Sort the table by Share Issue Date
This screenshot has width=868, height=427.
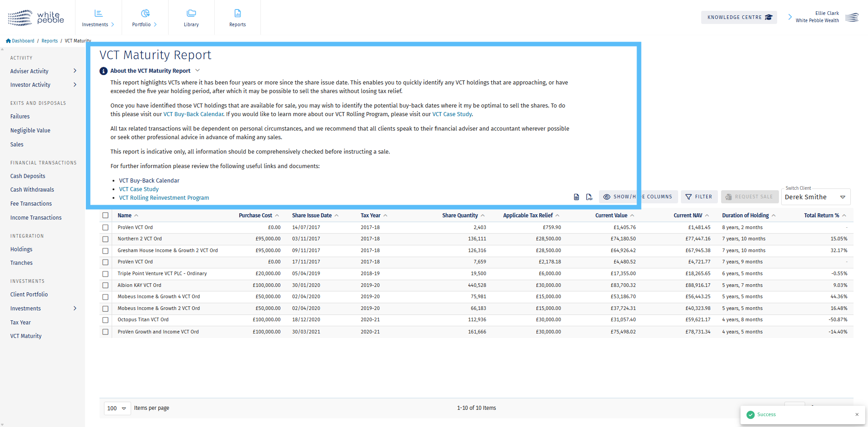(x=312, y=216)
